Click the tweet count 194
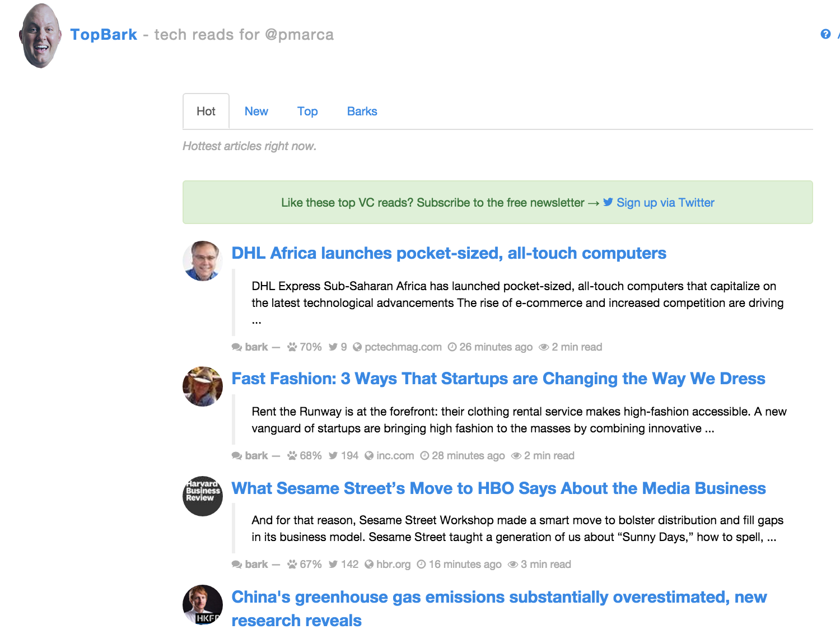 coord(349,456)
